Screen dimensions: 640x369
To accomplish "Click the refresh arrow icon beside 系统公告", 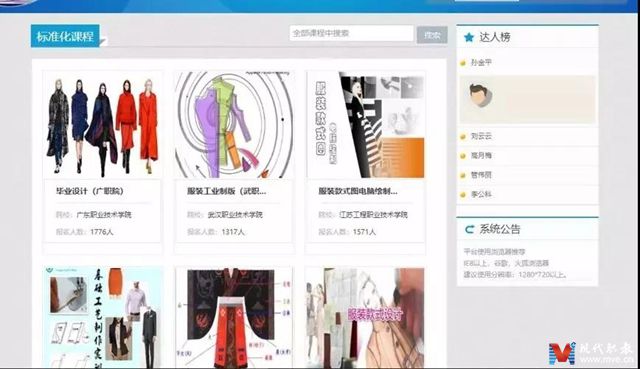I will (x=470, y=229).
